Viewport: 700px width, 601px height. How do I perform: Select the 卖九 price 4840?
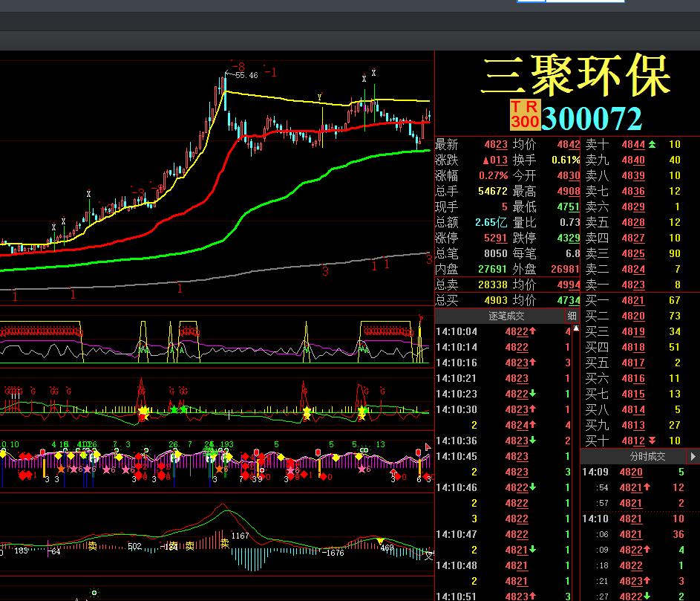coord(633,160)
